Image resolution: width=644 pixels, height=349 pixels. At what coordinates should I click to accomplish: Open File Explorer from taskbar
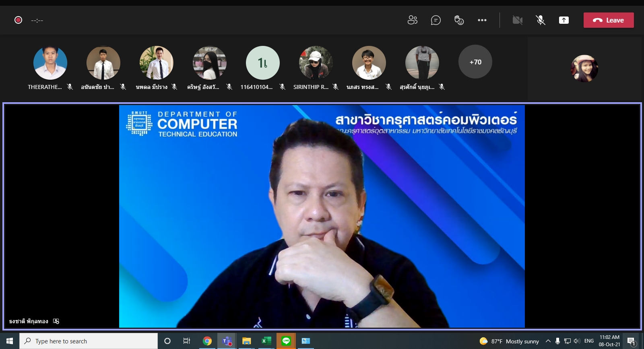point(246,341)
